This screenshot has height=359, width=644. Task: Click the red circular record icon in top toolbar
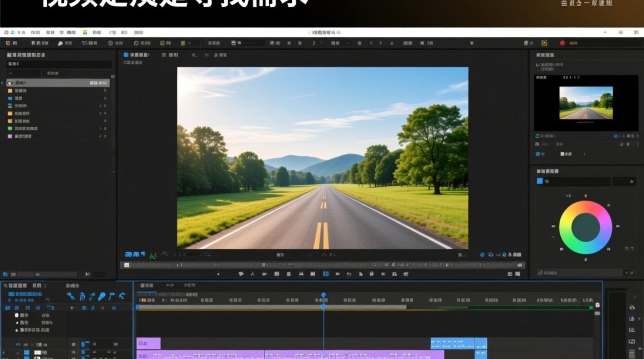pos(562,43)
